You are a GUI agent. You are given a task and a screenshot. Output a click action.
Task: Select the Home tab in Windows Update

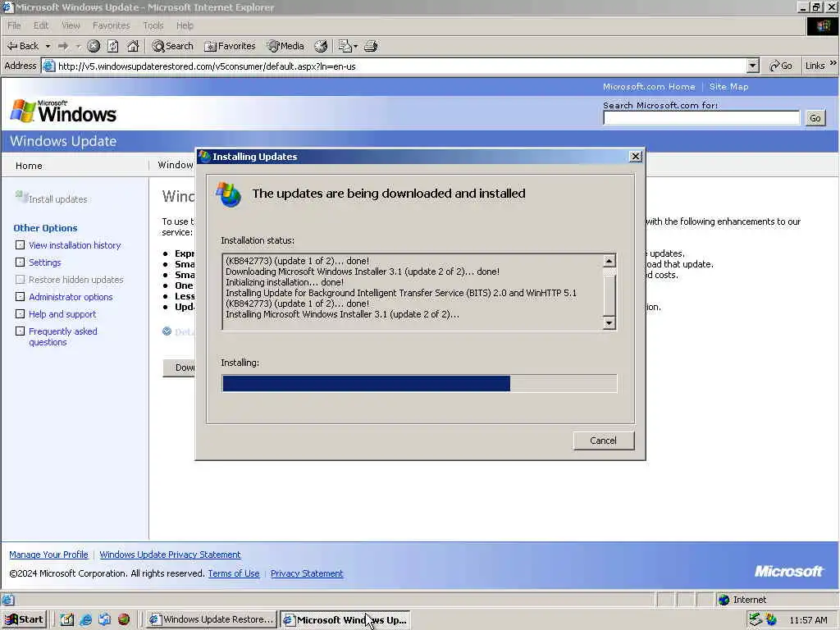[29, 166]
